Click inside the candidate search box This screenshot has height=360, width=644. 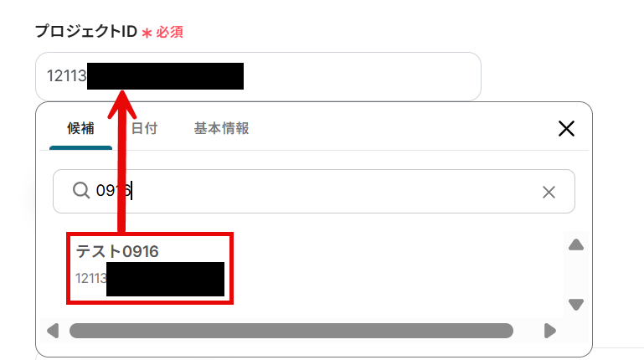pyautogui.click(x=314, y=191)
